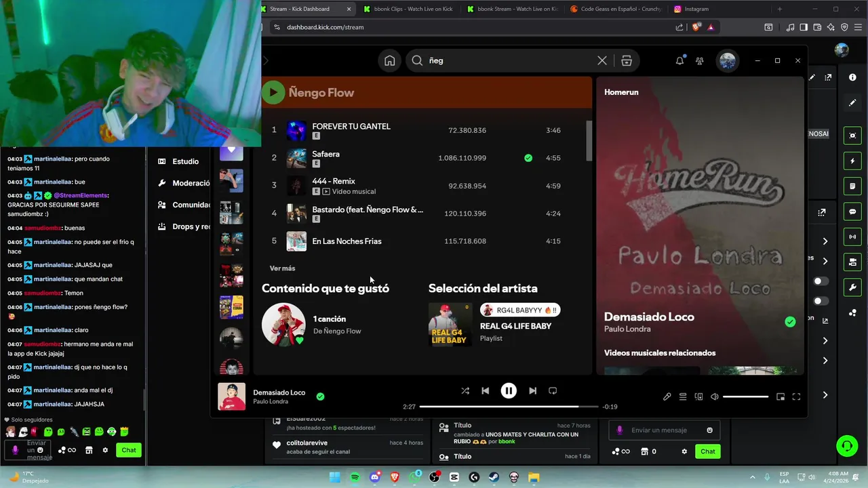Image resolution: width=868 pixels, height=488 pixels.
Task: Click dashboard Enviar un mensaje field
Action: click(664, 430)
